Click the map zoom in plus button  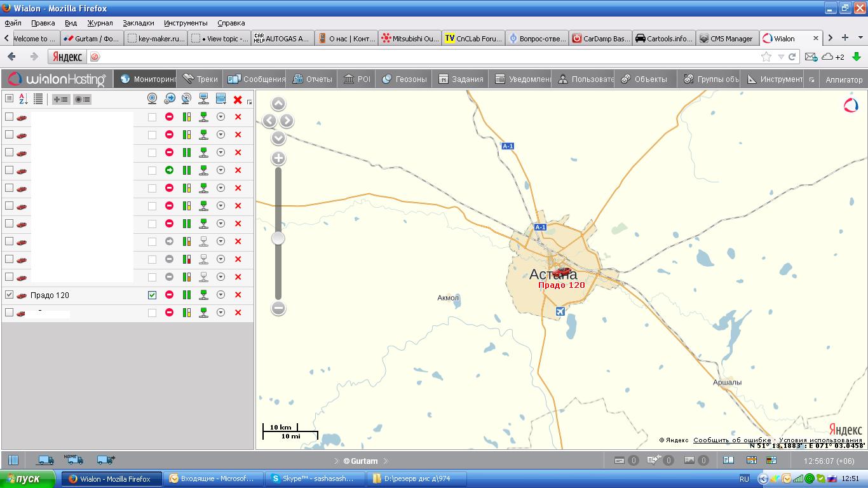tap(278, 158)
